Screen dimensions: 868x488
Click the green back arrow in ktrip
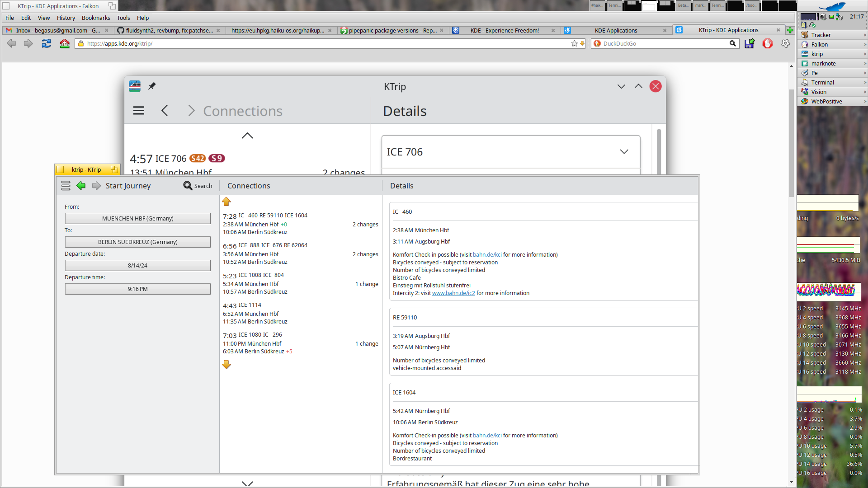point(81,186)
